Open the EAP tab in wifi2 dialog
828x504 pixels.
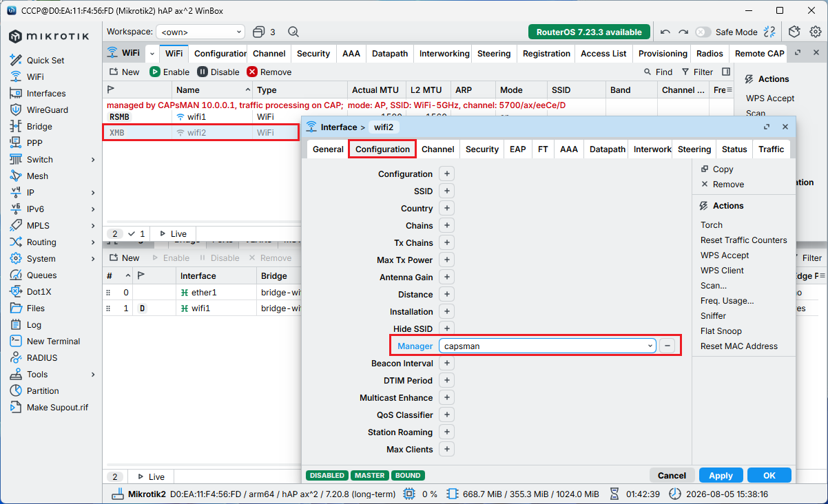point(518,149)
